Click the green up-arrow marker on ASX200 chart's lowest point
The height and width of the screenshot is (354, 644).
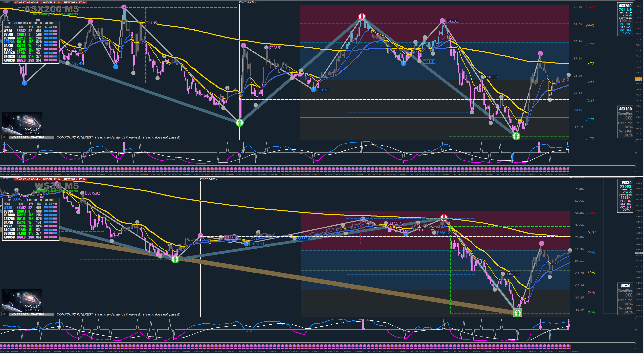pos(516,136)
